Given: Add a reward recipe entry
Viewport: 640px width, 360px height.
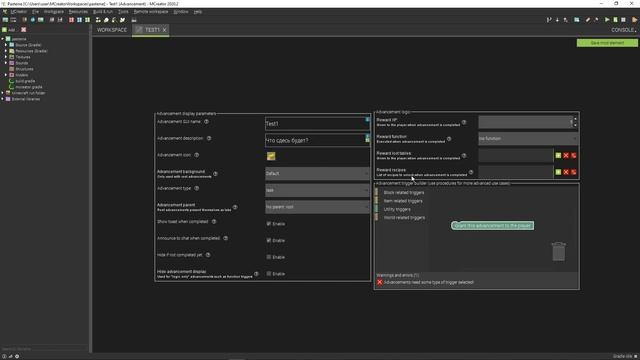Looking at the screenshot, I should 558,172.
